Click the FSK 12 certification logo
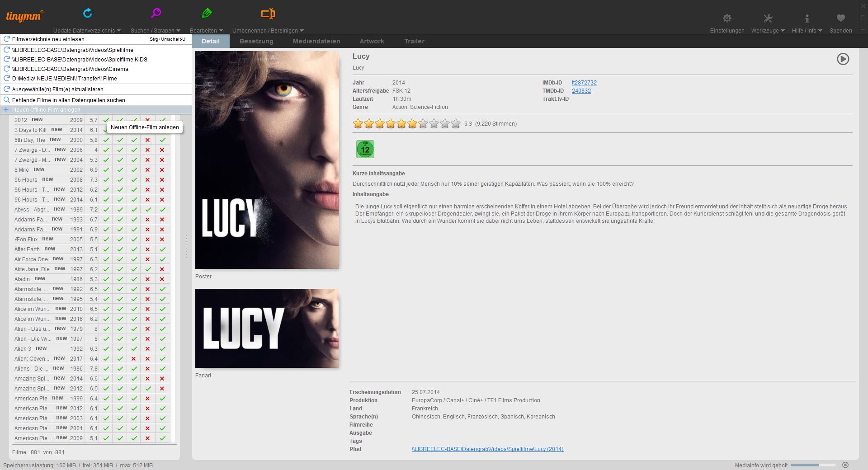868x470 pixels. click(365, 149)
